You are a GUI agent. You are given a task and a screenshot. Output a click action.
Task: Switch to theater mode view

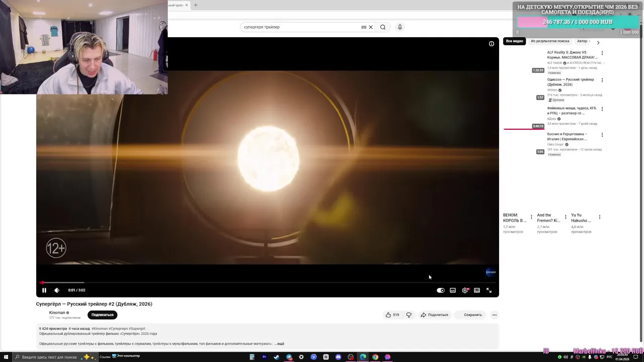point(477,290)
